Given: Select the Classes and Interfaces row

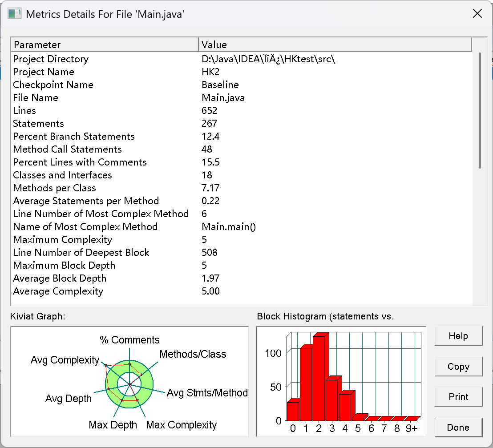Looking at the screenshot, I should coord(242,175).
